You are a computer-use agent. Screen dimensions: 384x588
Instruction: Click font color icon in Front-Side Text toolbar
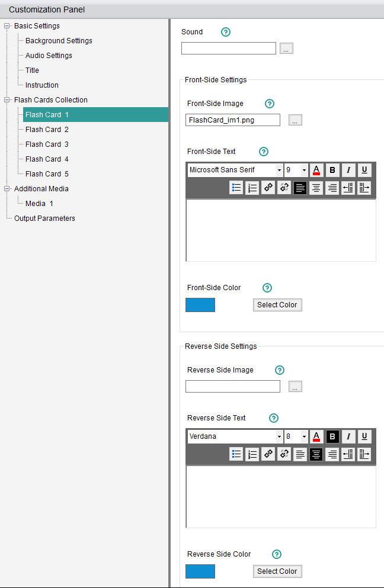316,171
